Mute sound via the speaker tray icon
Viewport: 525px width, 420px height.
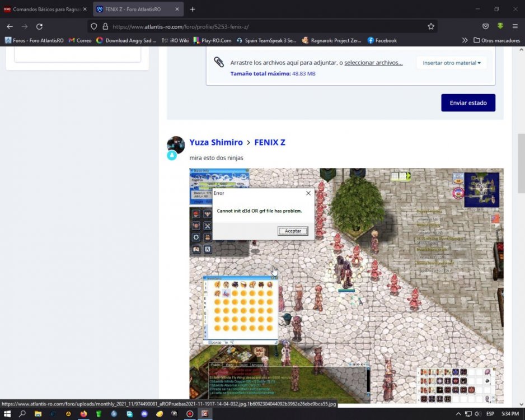point(478,414)
